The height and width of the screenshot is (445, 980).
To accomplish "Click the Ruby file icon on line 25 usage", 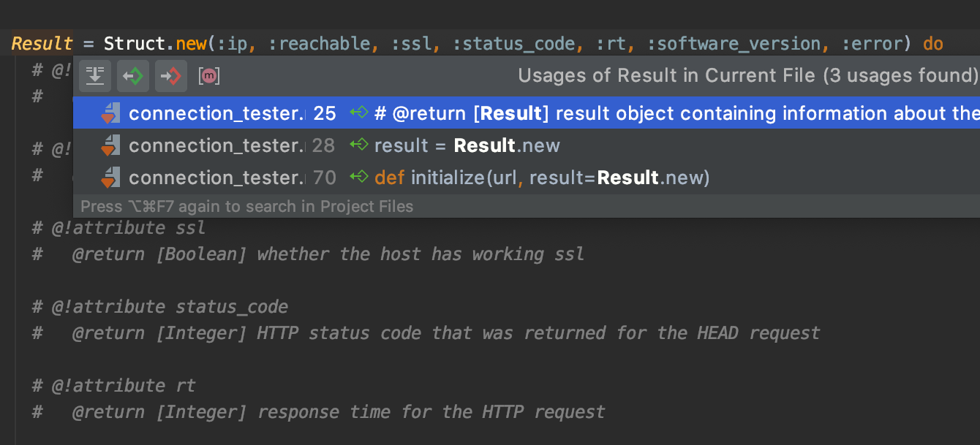I will tap(113, 113).
